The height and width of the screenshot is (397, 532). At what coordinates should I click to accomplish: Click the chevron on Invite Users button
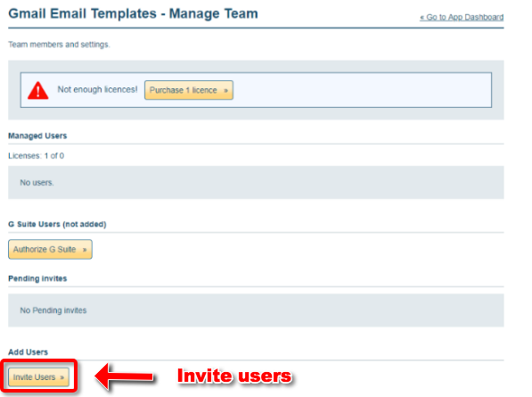point(61,377)
